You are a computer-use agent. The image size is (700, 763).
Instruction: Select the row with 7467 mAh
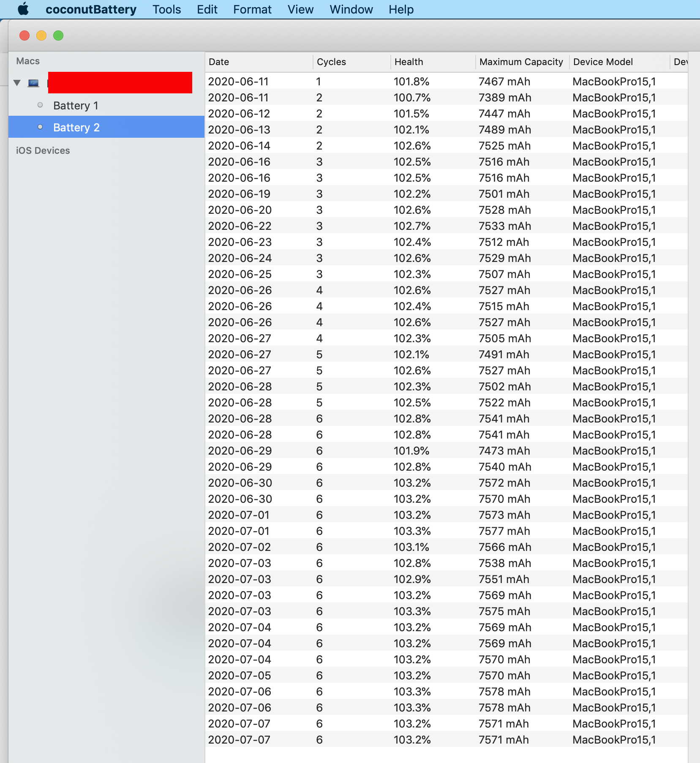[446, 81]
